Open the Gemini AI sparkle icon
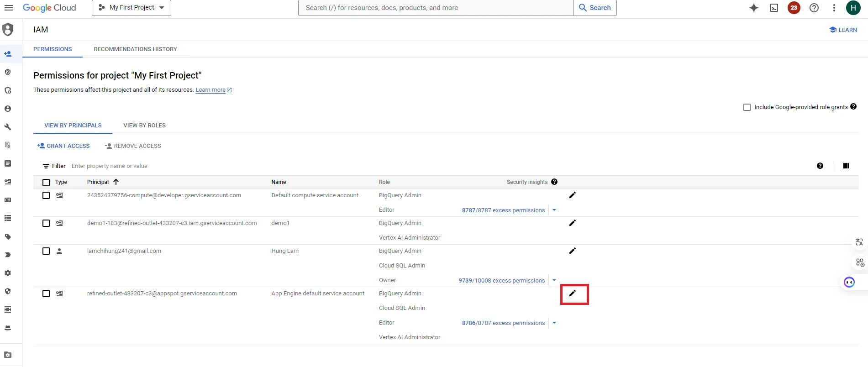 tap(754, 8)
